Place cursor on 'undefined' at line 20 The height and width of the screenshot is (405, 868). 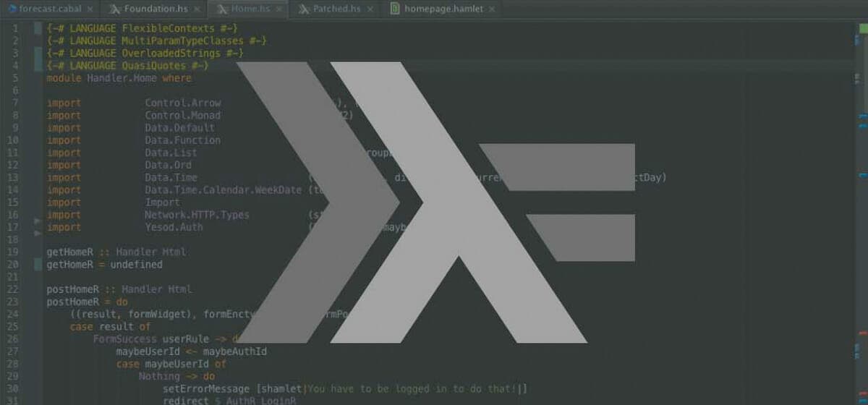136,265
